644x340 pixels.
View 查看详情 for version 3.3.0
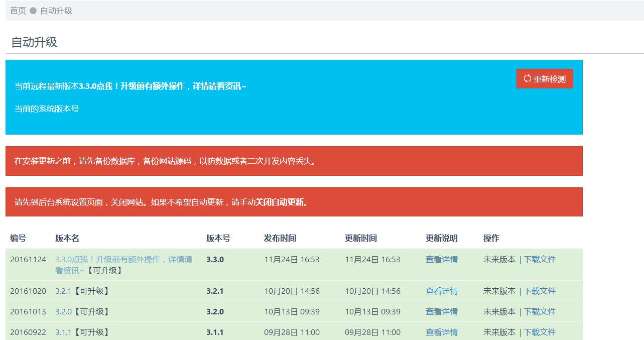[442, 259]
